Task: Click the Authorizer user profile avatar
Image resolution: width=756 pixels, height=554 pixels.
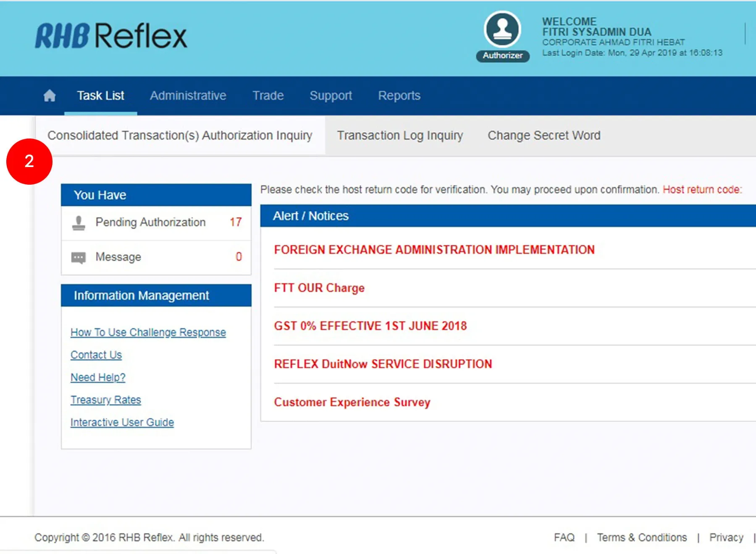Action: [502, 30]
